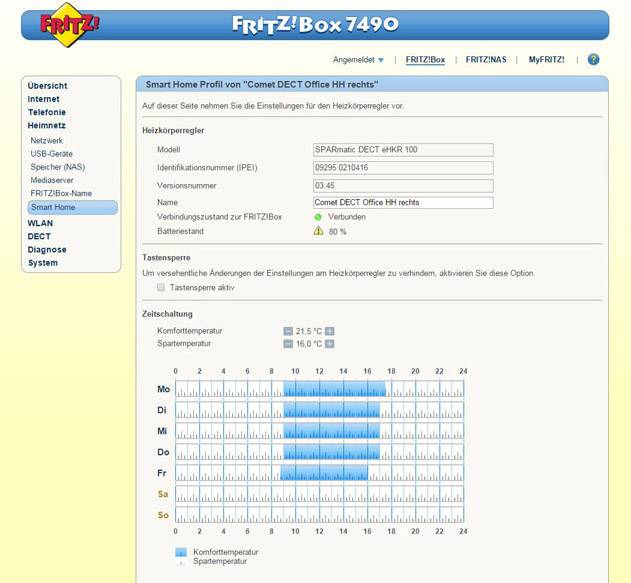Click the green connection status icon
Viewport: 631px width, 583px height.
[x=318, y=216]
